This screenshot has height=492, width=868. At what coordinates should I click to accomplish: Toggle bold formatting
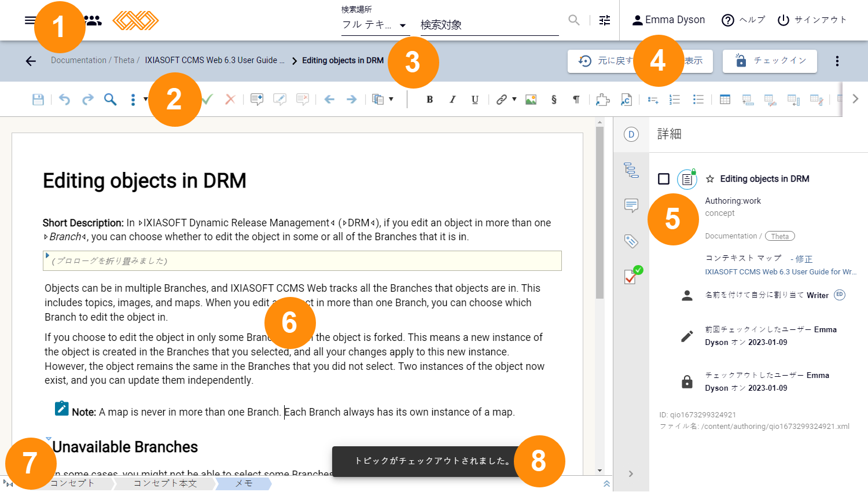pos(429,100)
